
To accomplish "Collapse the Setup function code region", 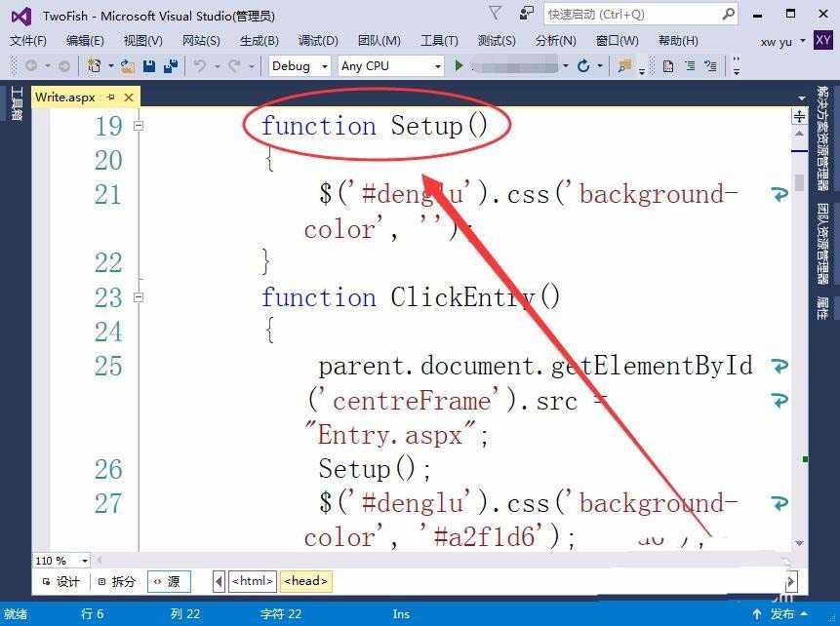I will 138,126.
